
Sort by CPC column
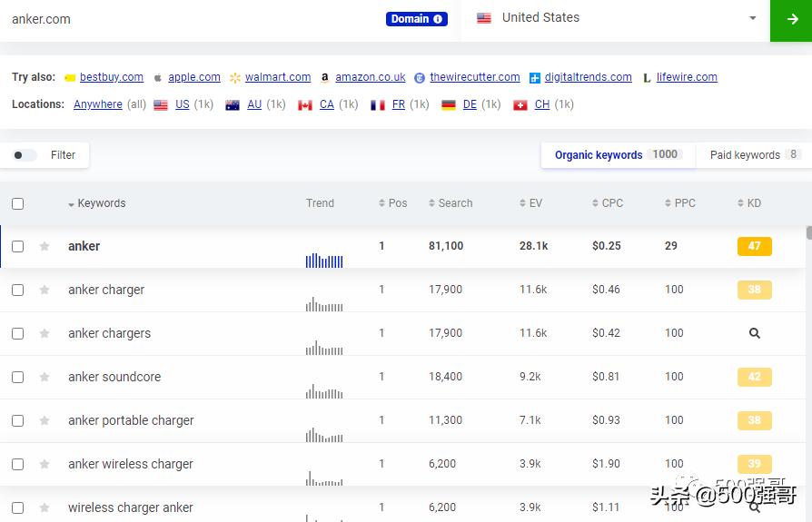608,203
